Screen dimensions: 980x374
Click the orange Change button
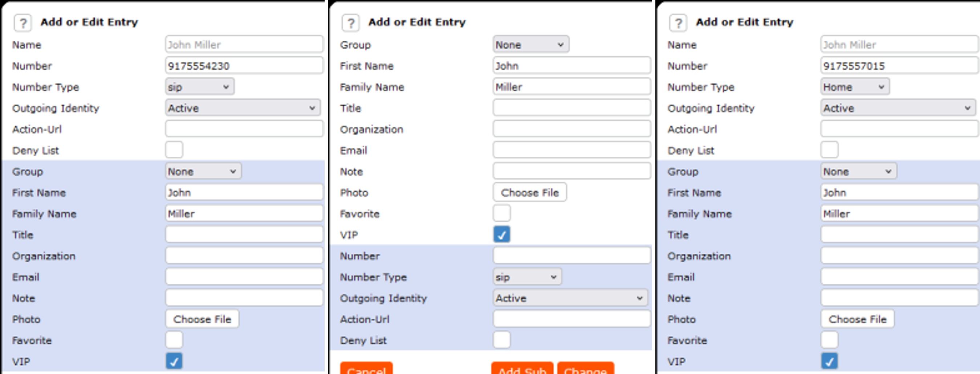pyautogui.click(x=585, y=369)
